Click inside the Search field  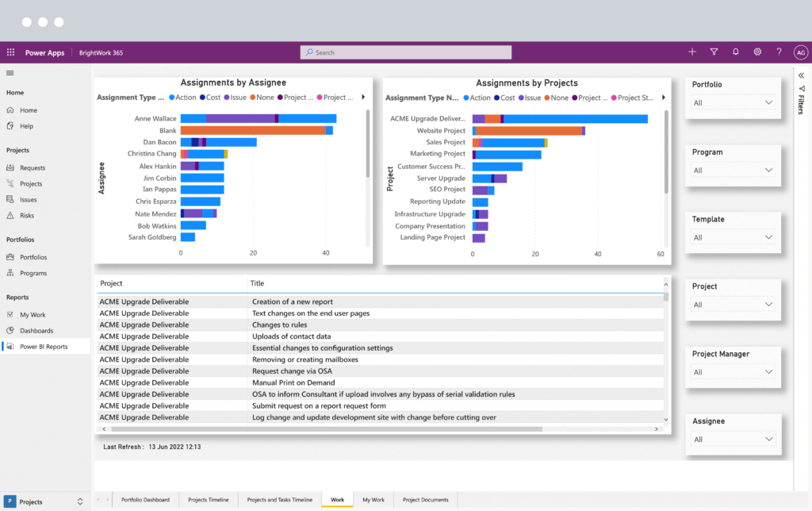point(405,52)
